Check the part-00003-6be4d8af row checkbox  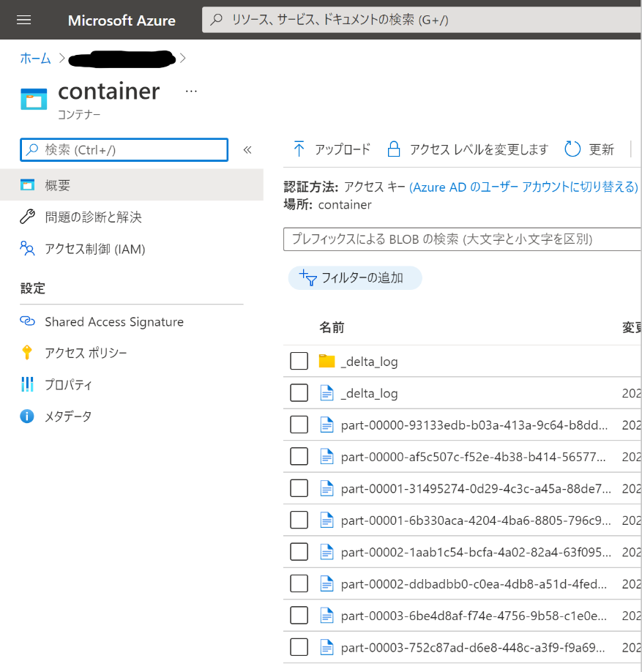click(299, 616)
